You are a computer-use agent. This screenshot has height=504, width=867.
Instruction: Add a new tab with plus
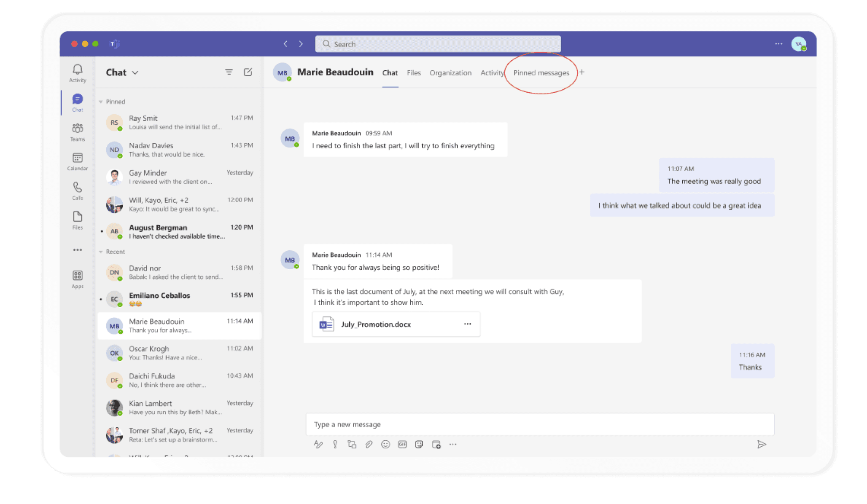(582, 72)
